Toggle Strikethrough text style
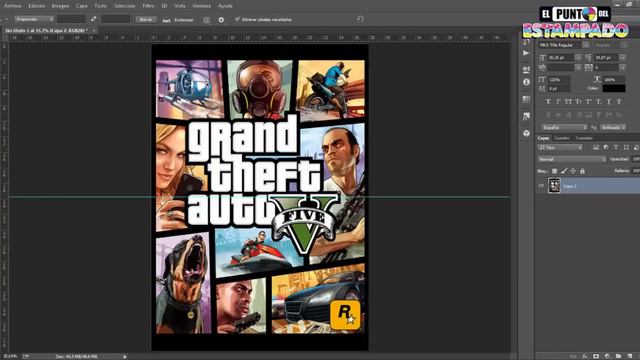Image resolution: width=640 pixels, height=360 pixels. (619, 102)
